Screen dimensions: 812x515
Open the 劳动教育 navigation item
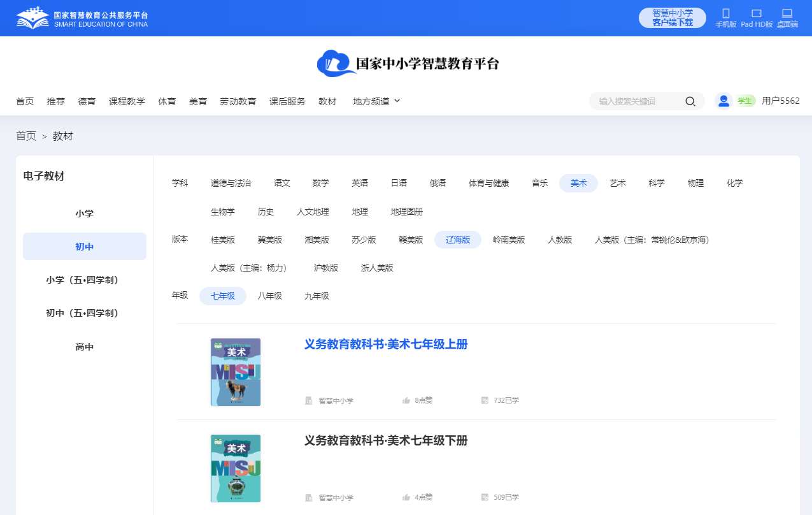(x=238, y=101)
